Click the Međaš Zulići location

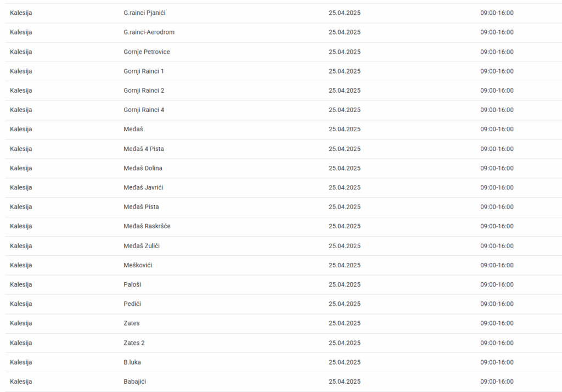142,245
